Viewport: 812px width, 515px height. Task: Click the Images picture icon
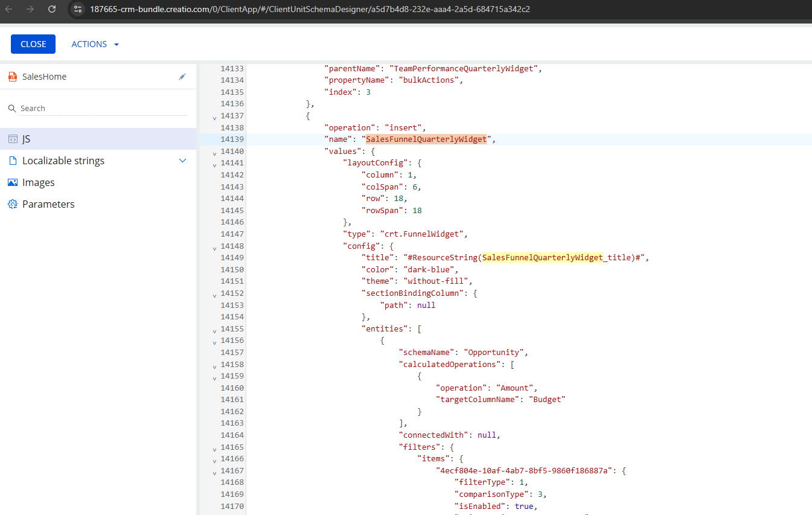click(13, 182)
